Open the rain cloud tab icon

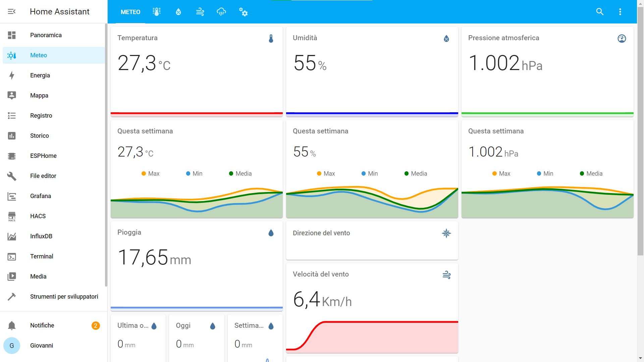click(x=221, y=12)
